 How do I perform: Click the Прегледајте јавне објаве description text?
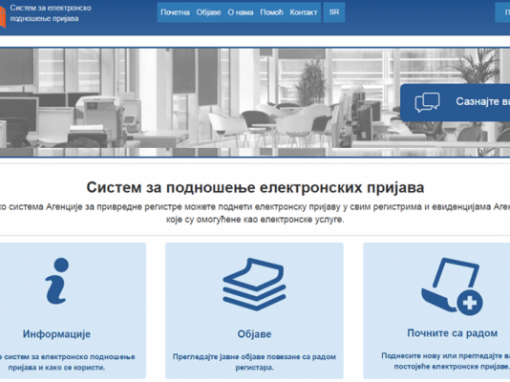pyautogui.click(x=254, y=362)
